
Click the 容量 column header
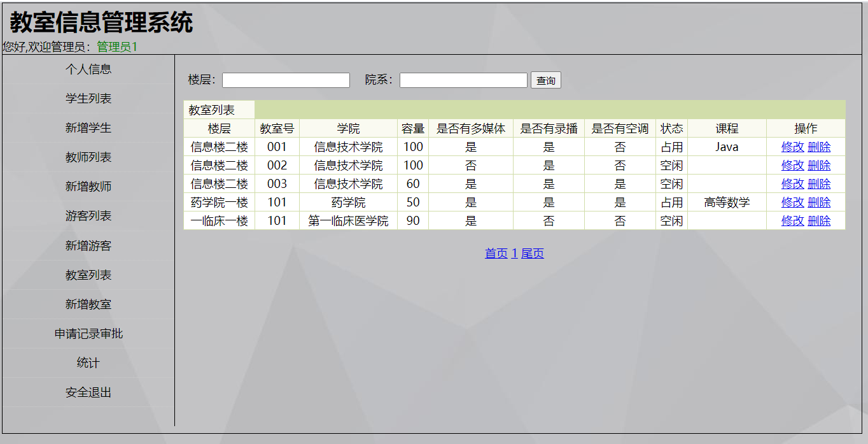(413, 129)
